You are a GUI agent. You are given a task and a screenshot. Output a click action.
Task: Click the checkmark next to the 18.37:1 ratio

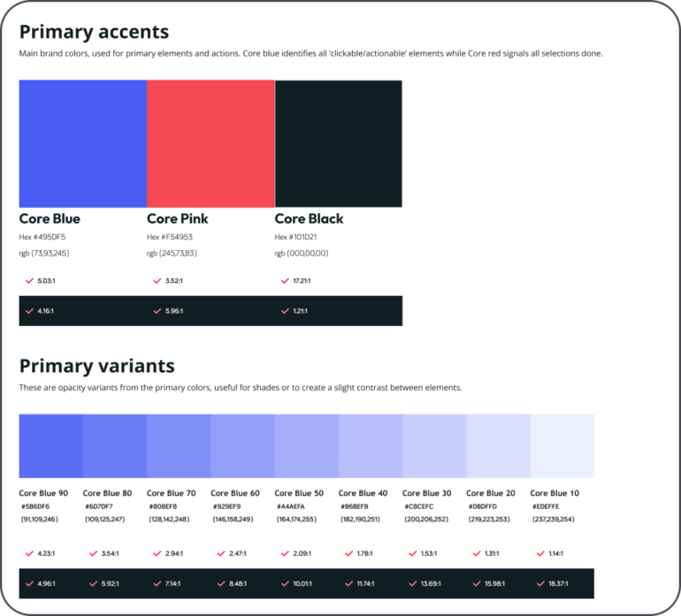click(x=539, y=583)
